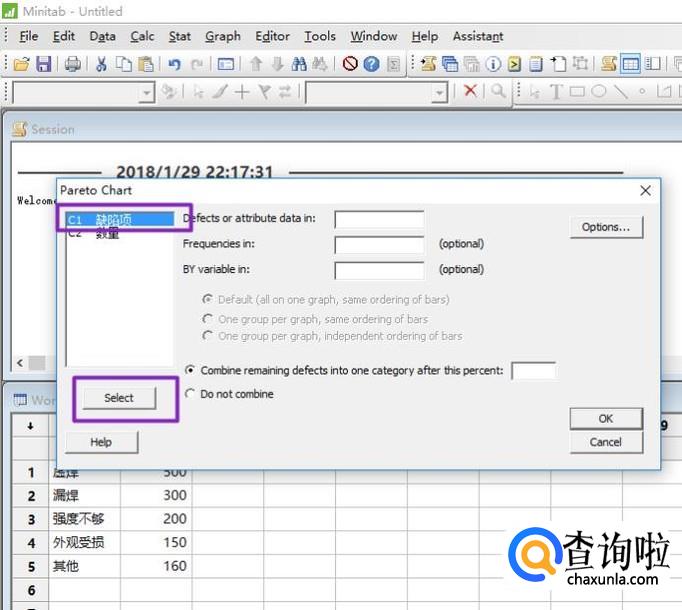The height and width of the screenshot is (610, 682).
Task: Select One group per graph, same ordering option
Action: [x=207, y=319]
